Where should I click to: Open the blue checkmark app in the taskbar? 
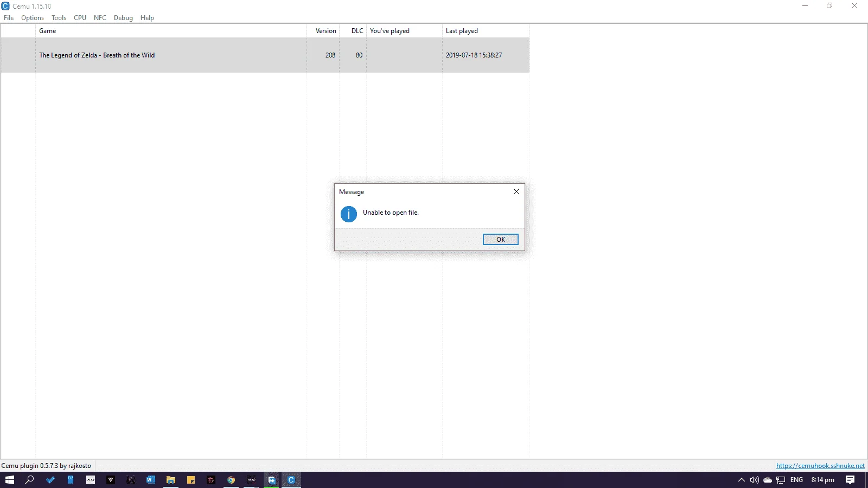(50, 480)
